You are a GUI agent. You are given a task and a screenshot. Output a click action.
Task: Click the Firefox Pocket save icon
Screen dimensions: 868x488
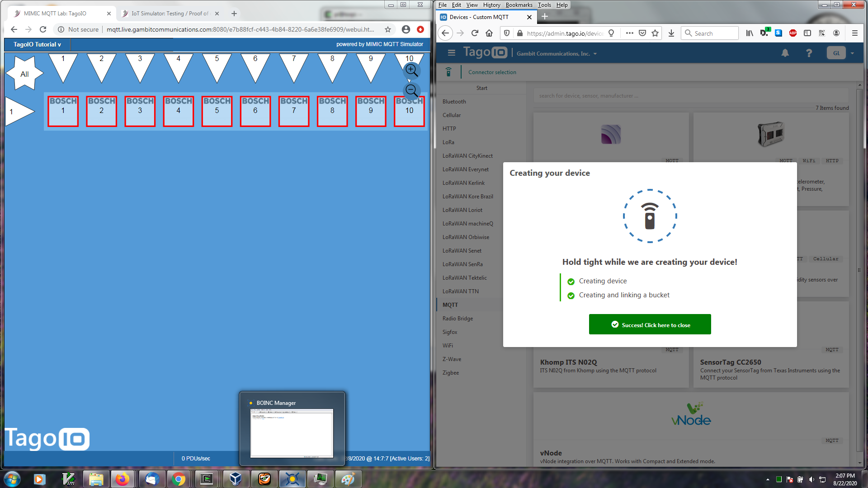(x=642, y=33)
